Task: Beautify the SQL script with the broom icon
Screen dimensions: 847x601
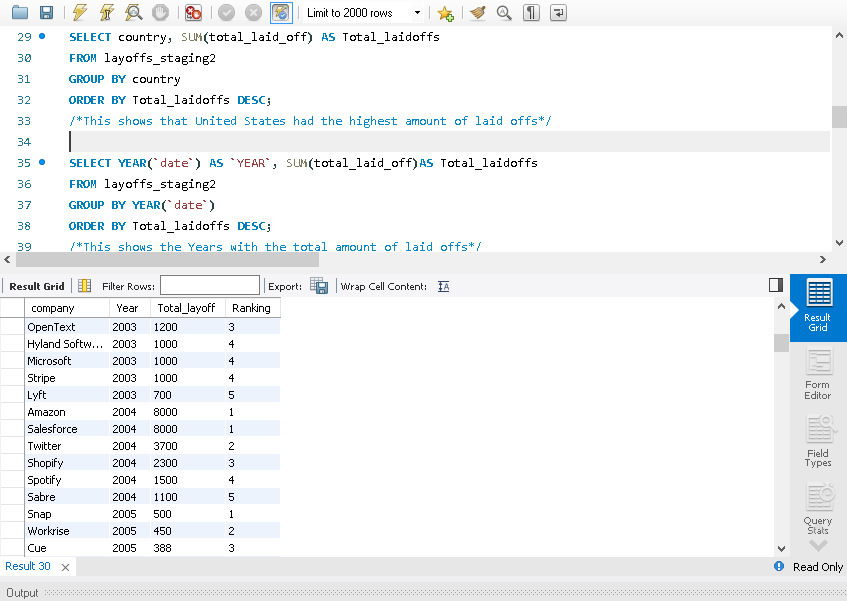Action: coord(477,13)
